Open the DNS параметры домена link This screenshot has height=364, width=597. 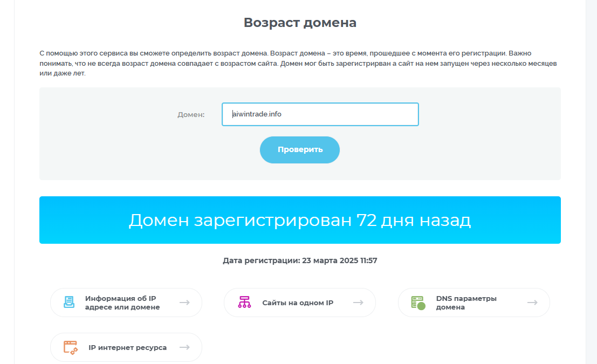[x=474, y=303]
